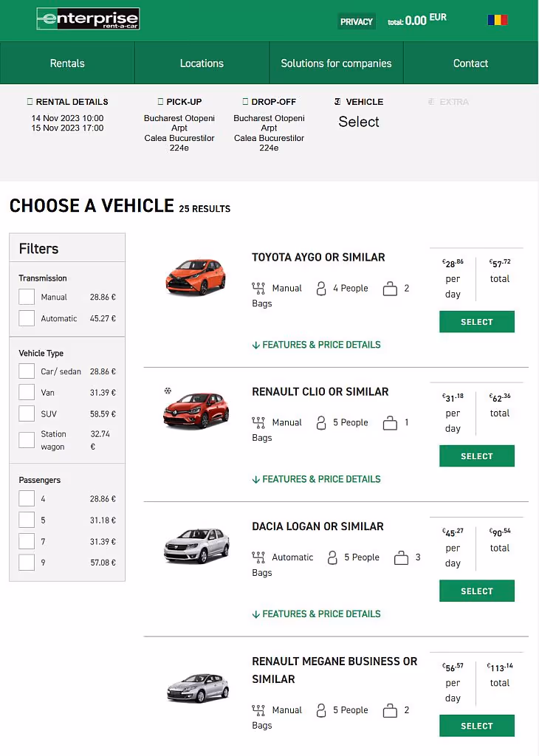539x756 pixels.
Task: Click the red Renault Clio photo
Action: tap(196, 410)
